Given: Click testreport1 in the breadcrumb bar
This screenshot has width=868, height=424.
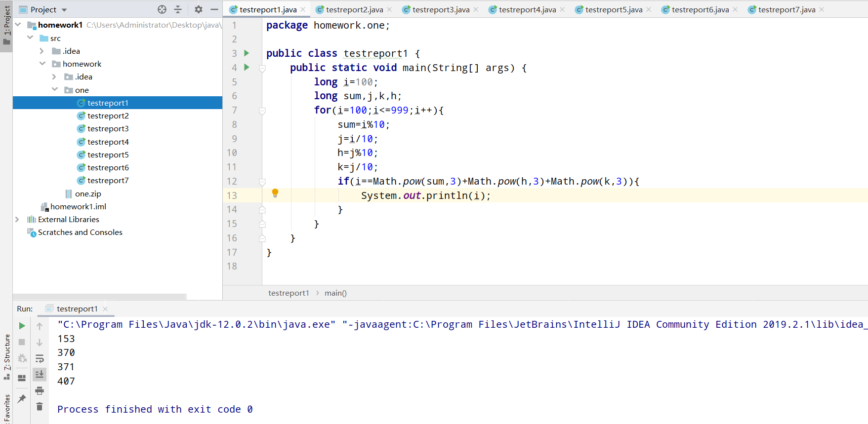Looking at the screenshot, I should (289, 293).
